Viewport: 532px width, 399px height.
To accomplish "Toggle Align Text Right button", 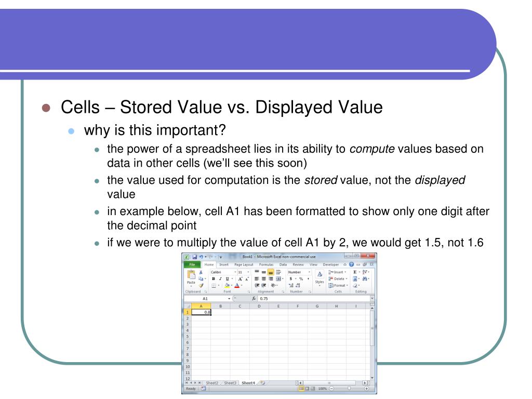I will pyautogui.click(x=271, y=278).
